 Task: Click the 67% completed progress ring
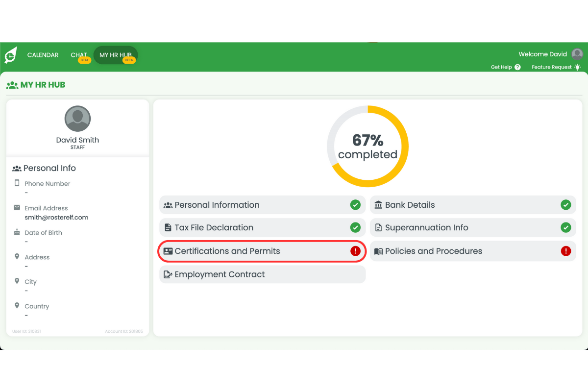(367, 147)
